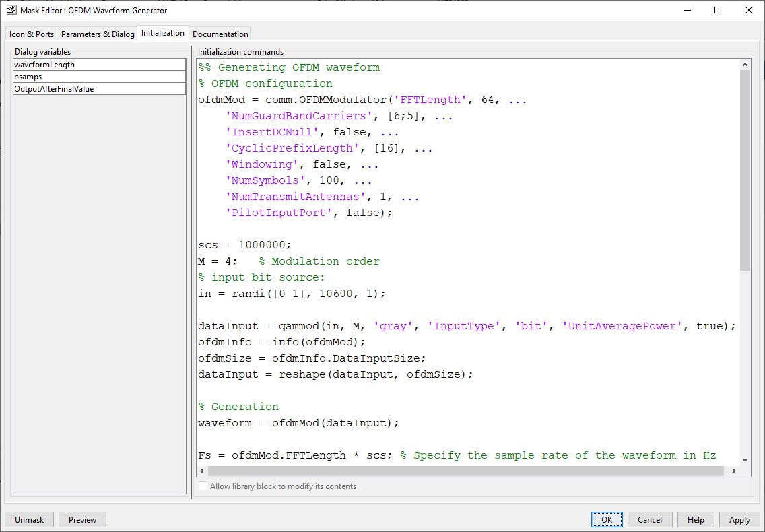Click the horizontal scrollbar left arrow
Image resolution: width=765 pixels, height=532 pixels.
point(203,471)
